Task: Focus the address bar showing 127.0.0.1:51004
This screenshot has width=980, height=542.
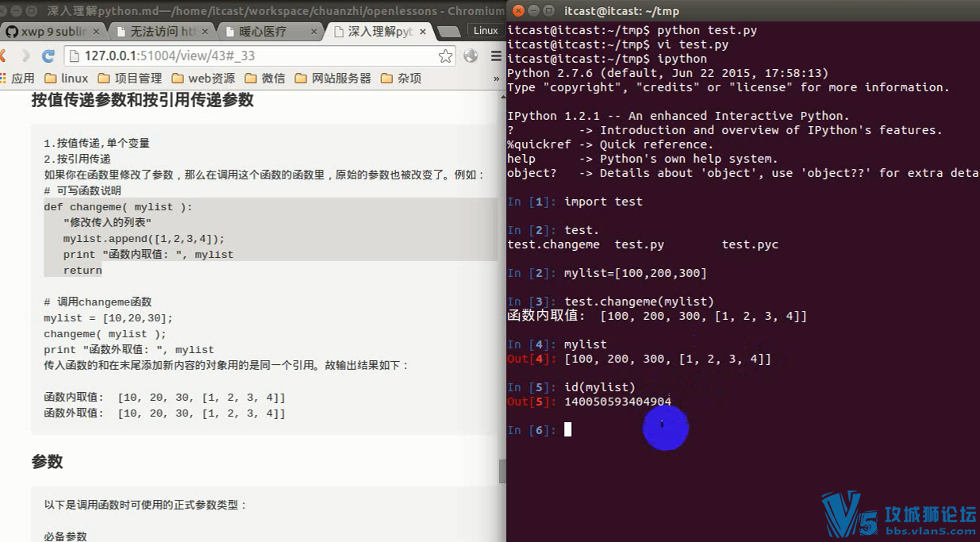Action: pos(258,56)
